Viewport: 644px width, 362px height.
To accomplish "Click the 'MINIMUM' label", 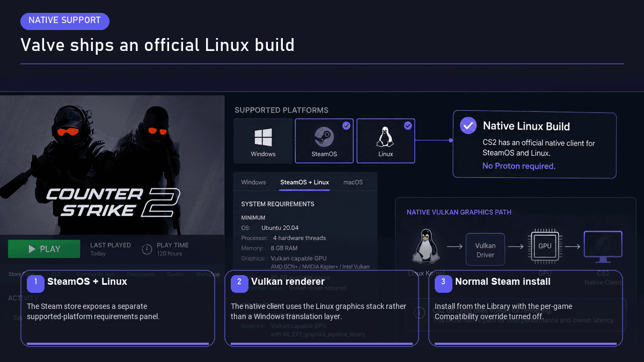I will pyautogui.click(x=253, y=218).
